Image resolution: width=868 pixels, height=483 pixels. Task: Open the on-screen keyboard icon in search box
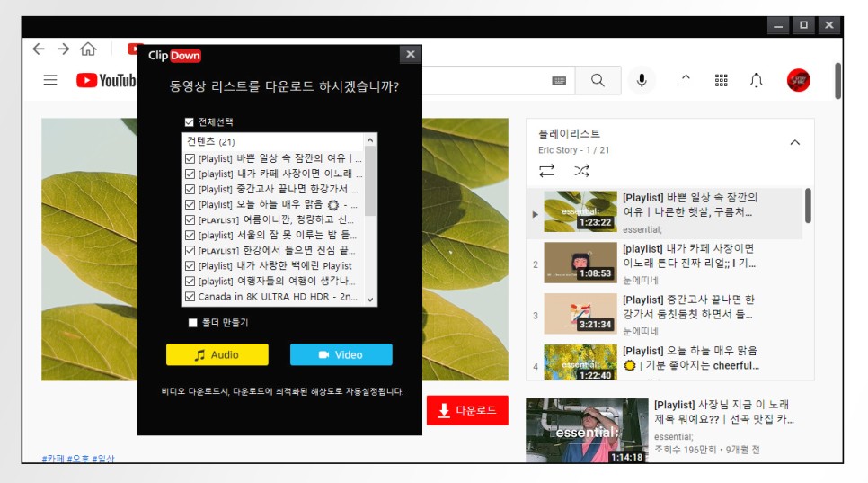pyautogui.click(x=559, y=80)
